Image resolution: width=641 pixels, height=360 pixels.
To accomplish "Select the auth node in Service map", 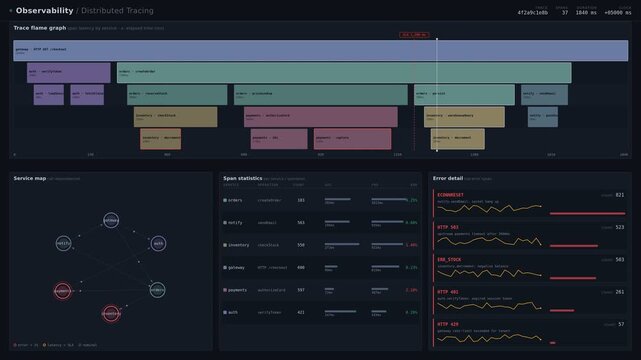I will (x=158, y=243).
